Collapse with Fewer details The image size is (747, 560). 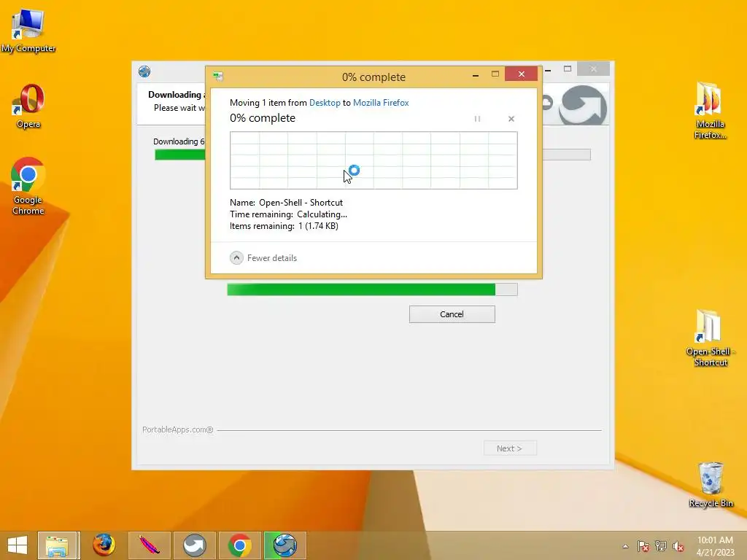point(263,257)
